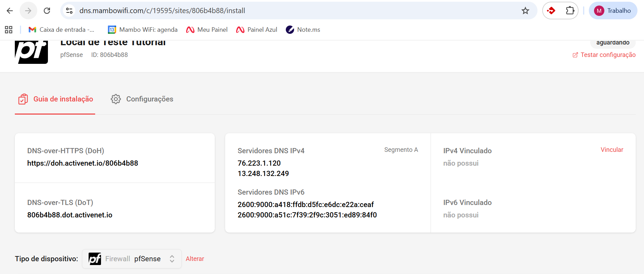
Task: Expand the Firewall pfSense device type dropdown
Action: pyautogui.click(x=132, y=259)
